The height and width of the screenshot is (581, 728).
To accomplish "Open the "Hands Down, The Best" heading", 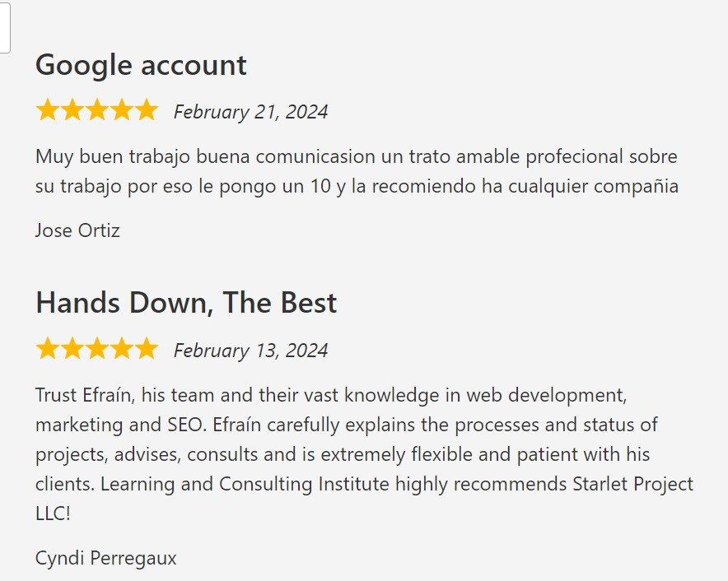I will click(x=186, y=303).
